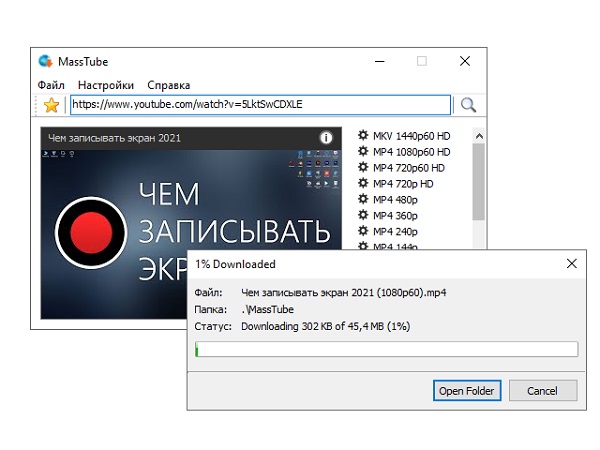Open the Файл menu
This screenshot has height=450, width=600.
(51, 85)
